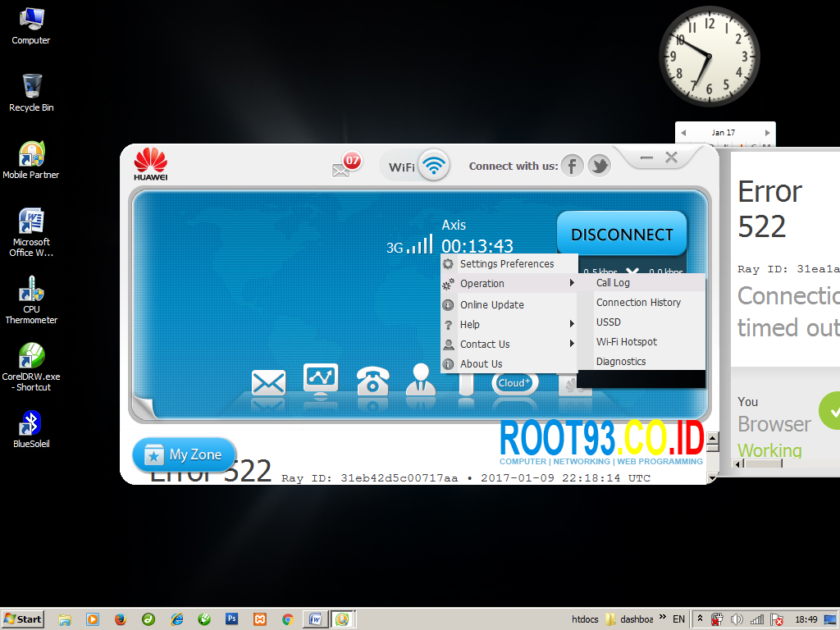This screenshot has width=840, height=630.
Task: Expand the taskbar toolbar overflow chevron
Action: [662, 617]
